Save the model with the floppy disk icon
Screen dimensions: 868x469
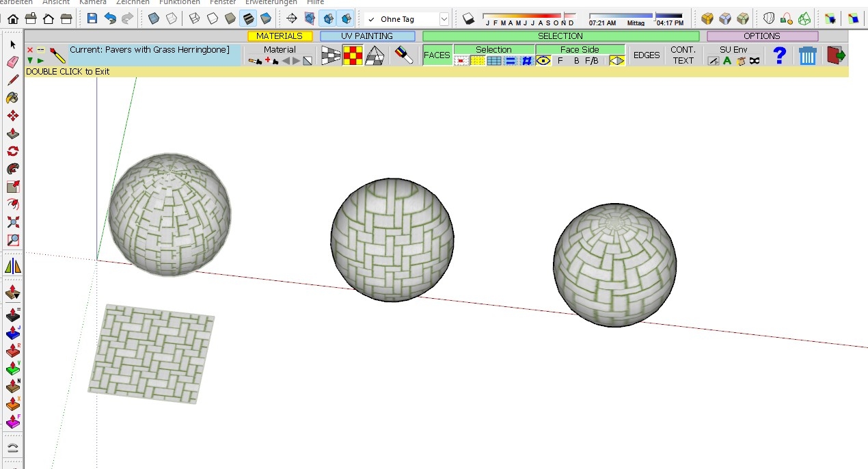click(92, 18)
